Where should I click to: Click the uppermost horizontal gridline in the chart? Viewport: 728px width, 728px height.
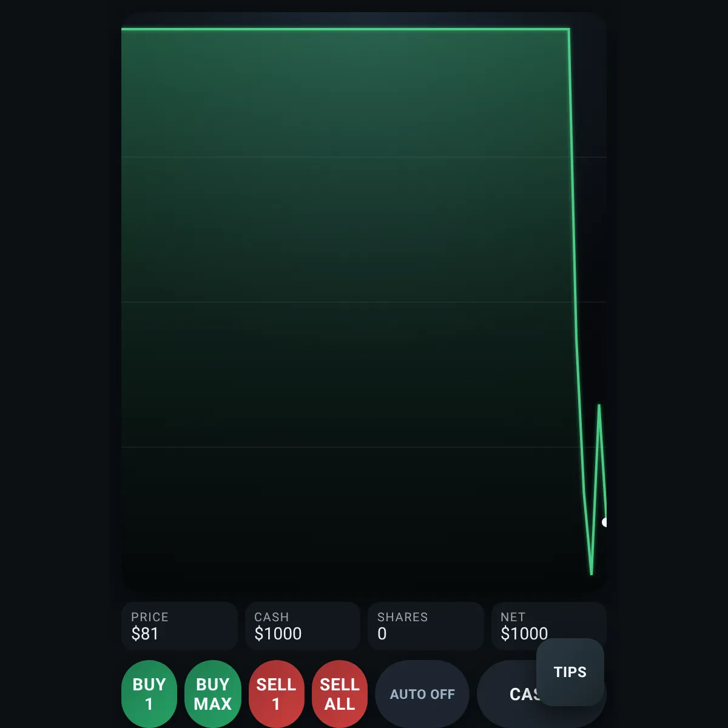[x=364, y=157]
